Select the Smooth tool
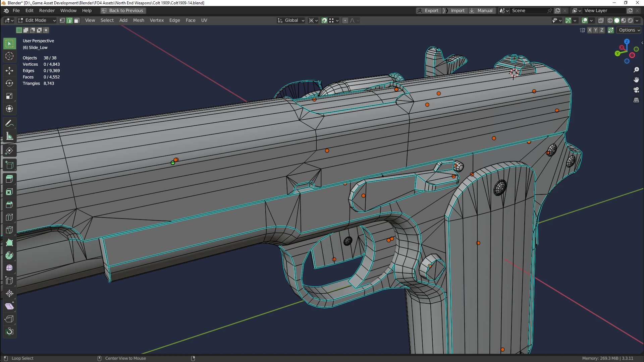 click(x=9, y=268)
